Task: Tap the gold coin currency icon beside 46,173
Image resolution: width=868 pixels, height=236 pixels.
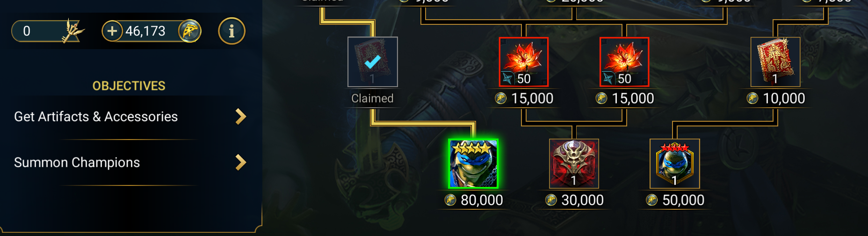Action: pyautogui.click(x=189, y=31)
